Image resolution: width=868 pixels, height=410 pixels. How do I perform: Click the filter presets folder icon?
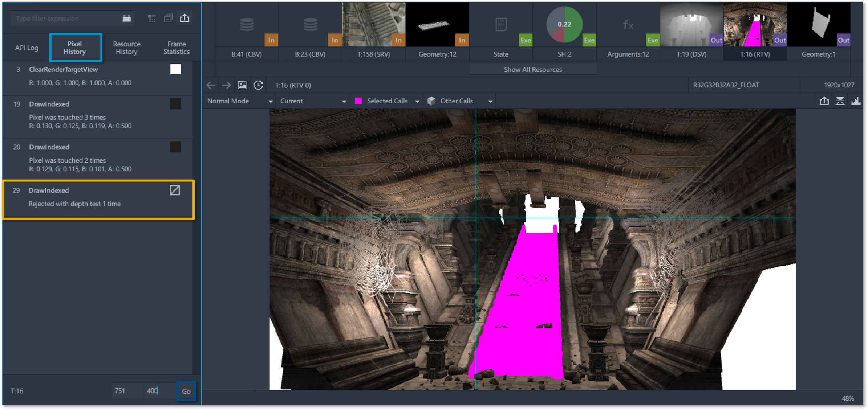[x=126, y=18]
